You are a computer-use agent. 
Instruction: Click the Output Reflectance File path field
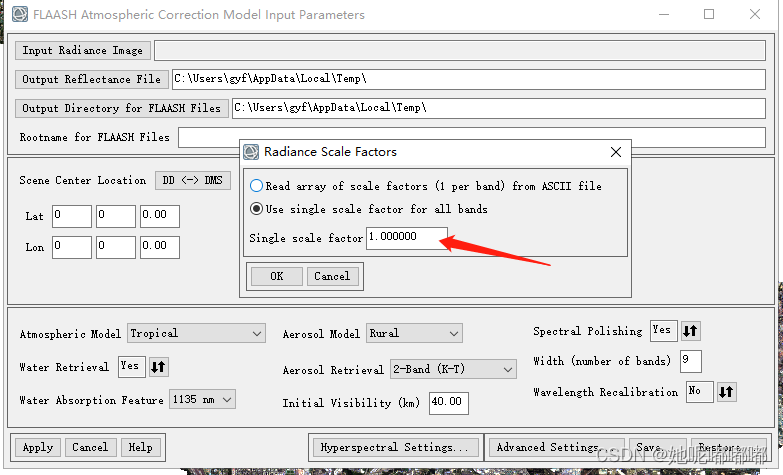468,79
